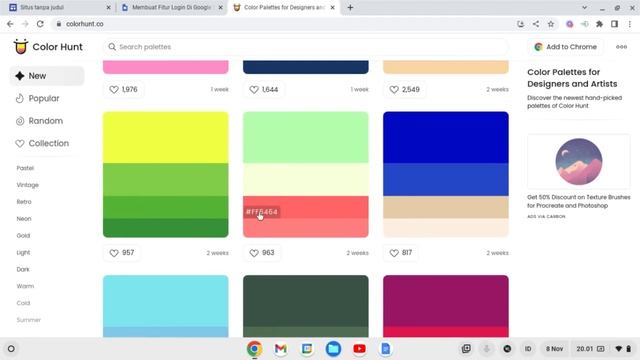
Task: Copy the pink swatch at top row
Action: point(166,67)
